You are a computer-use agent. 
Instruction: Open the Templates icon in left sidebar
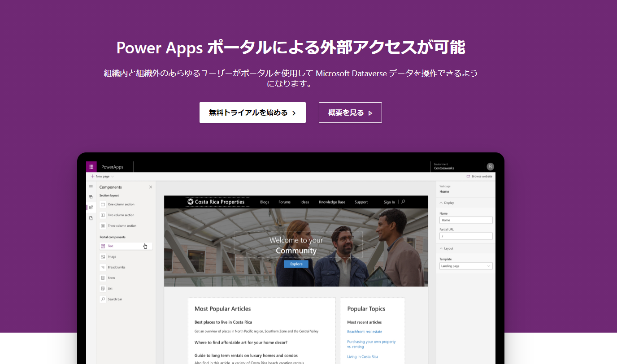click(91, 218)
